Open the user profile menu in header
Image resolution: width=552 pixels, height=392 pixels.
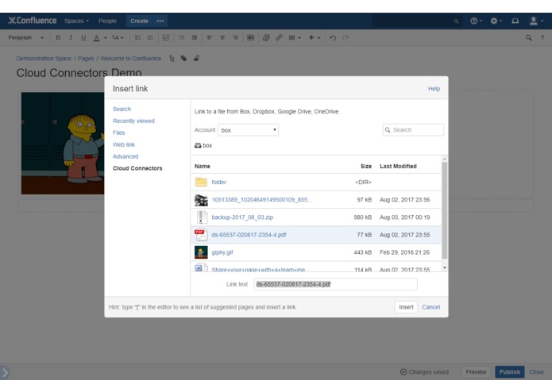(x=536, y=21)
